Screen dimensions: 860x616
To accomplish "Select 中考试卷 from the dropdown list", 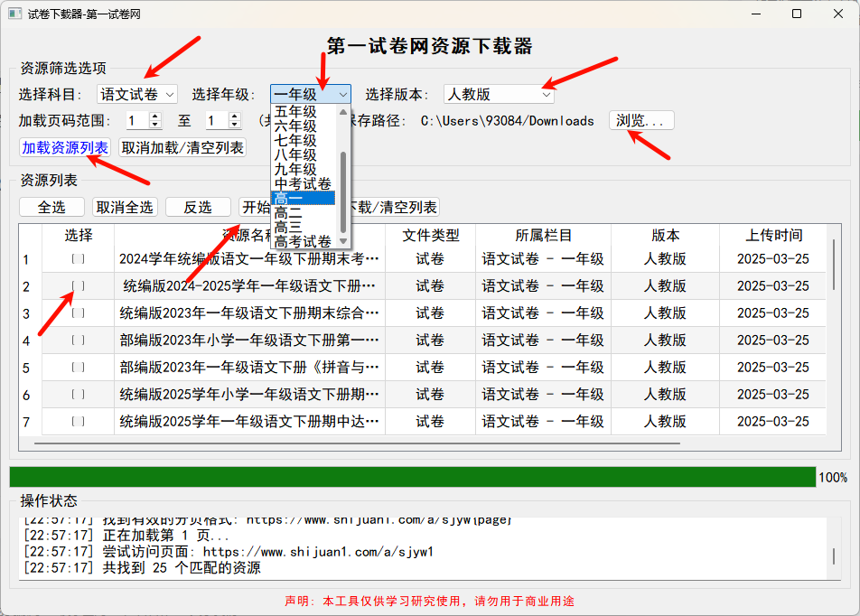I will point(303,183).
